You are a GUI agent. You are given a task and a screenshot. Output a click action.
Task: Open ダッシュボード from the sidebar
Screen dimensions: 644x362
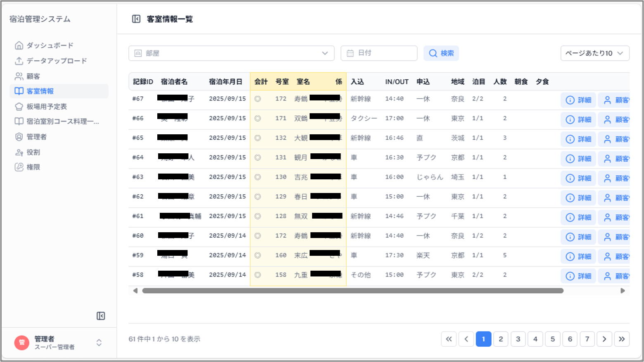pyautogui.click(x=50, y=45)
